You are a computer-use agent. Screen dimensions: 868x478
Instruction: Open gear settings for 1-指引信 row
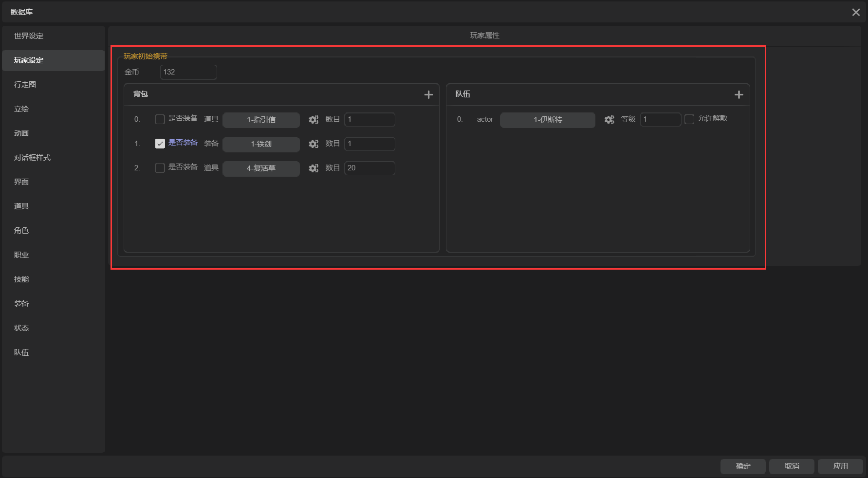pyautogui.click(x=314, y=120)
